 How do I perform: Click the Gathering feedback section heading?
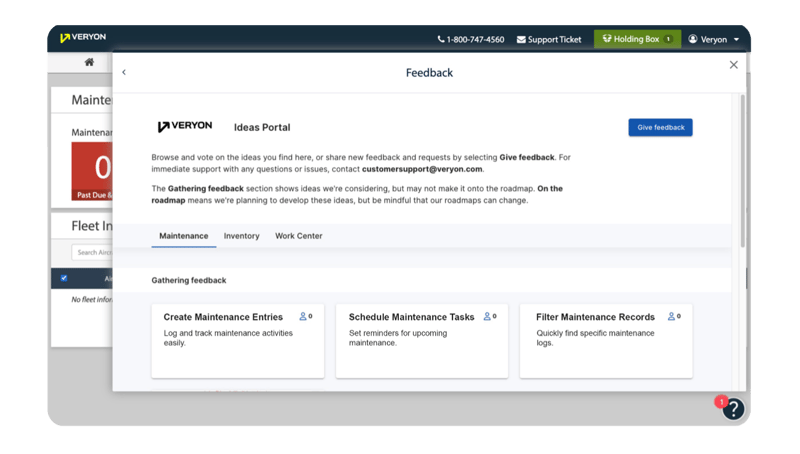tap(189, 280)
